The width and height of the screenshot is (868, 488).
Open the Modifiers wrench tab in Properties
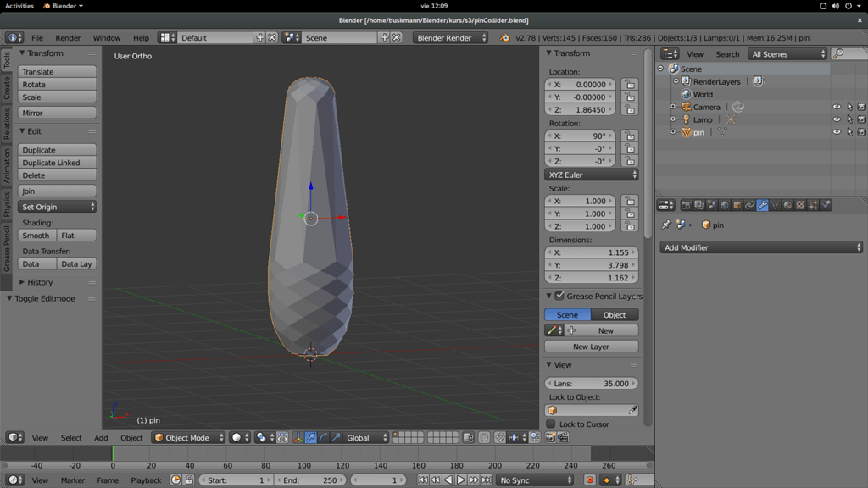[762, 205]
